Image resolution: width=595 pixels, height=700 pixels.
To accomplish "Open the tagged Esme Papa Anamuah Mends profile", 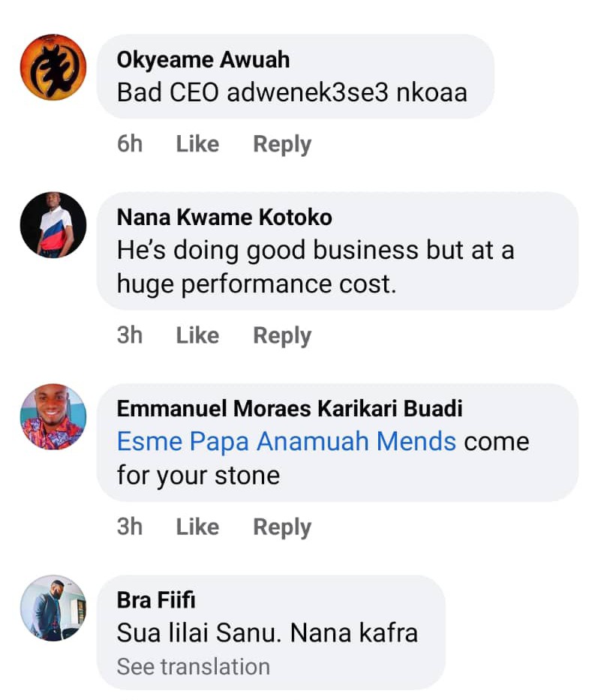I will (x=287, y=441).
